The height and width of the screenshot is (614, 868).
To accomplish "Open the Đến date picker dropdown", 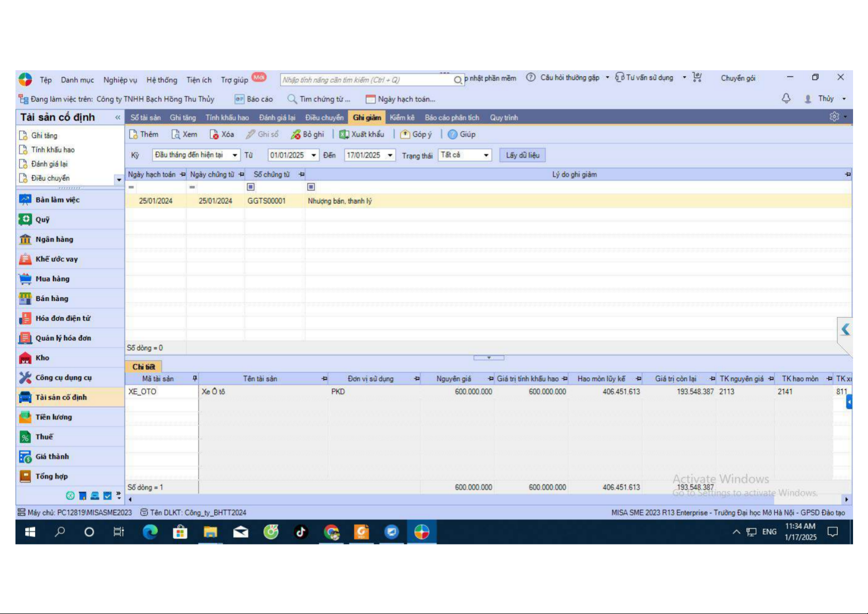I will tap(390, 155).
